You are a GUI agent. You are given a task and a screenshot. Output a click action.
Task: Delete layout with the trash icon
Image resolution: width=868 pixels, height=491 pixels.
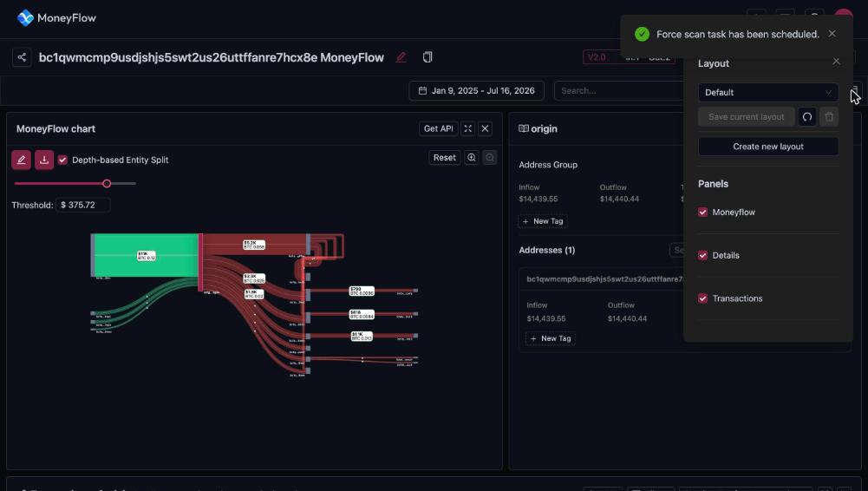(829, 117)
